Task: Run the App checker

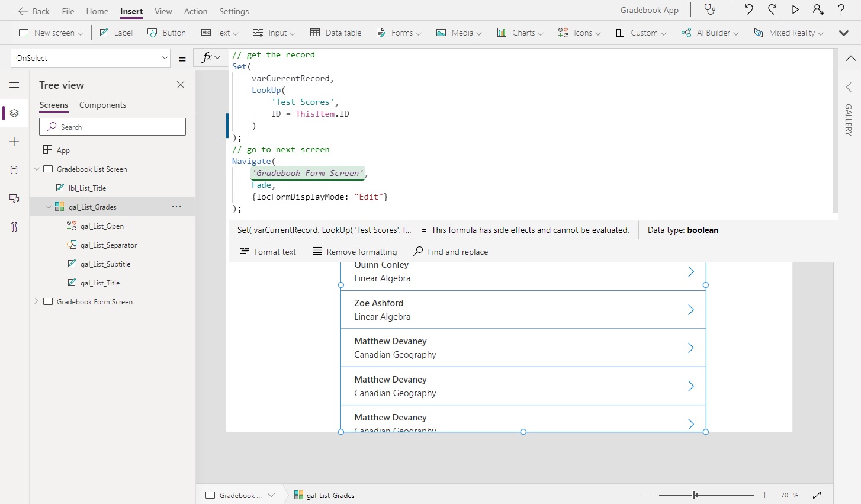Action: pos(710,10)
